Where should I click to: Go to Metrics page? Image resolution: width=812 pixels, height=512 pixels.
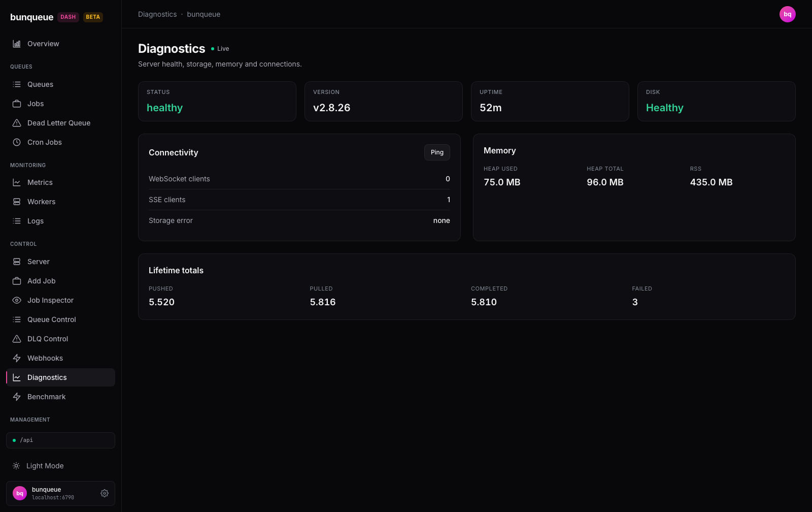[60, 182]
